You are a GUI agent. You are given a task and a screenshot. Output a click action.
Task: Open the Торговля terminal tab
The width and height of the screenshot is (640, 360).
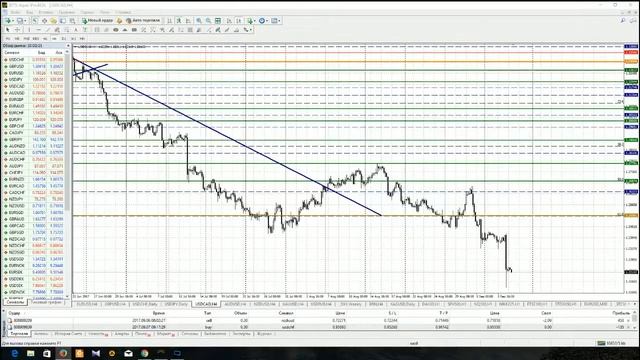pyautogui.click(x=19, y=334)
